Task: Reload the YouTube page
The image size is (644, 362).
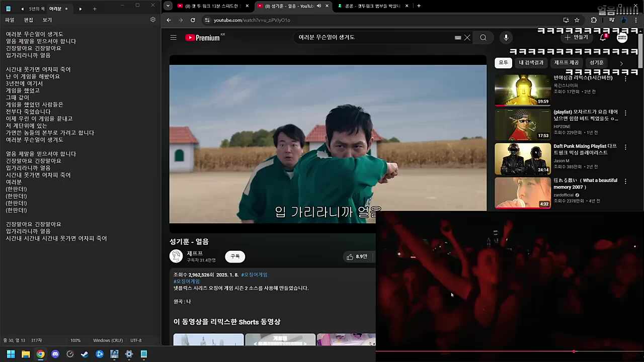Action: (193, 20)
